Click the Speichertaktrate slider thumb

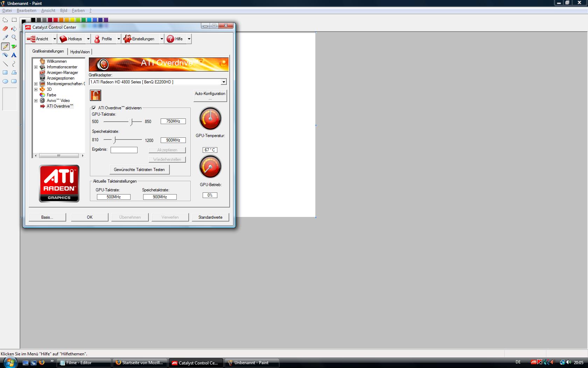pos(114,140)
